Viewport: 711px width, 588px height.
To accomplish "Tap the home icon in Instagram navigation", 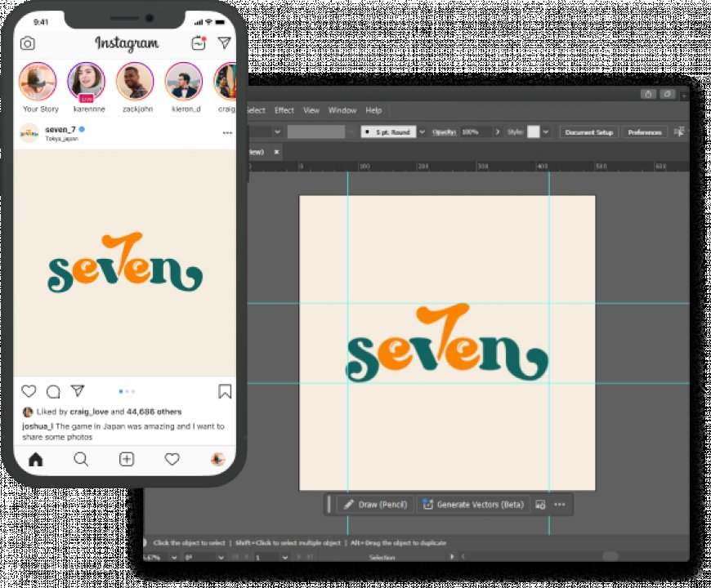I will pos(35,459).
